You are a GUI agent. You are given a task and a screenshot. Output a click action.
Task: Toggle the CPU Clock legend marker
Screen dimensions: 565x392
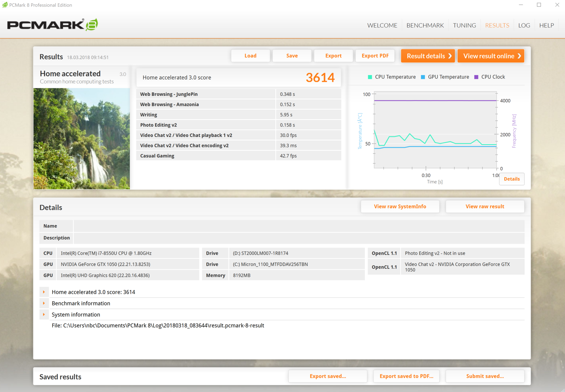[476, 77]
